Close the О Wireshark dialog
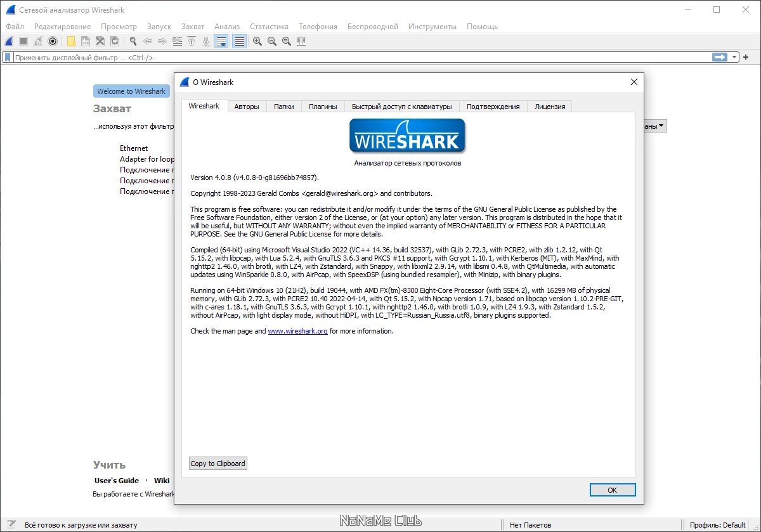Screen dimensions: 761x532 (634, 82)
